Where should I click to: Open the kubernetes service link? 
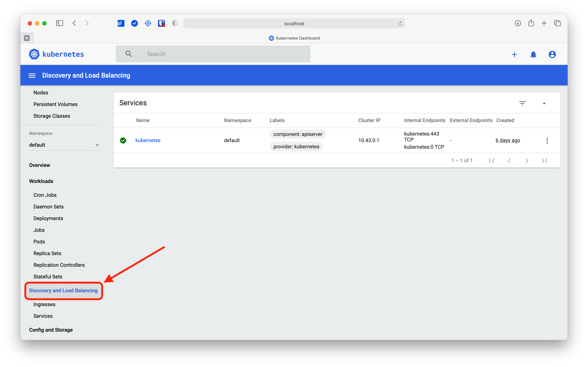[x=148, y=140]
